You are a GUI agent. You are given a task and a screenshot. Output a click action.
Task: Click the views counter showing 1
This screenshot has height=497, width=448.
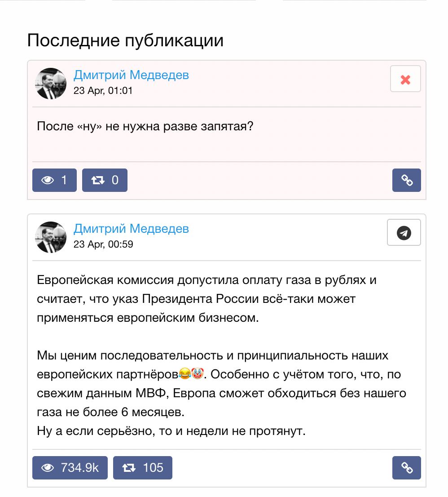pyautogui.click(x=54, y=180)
